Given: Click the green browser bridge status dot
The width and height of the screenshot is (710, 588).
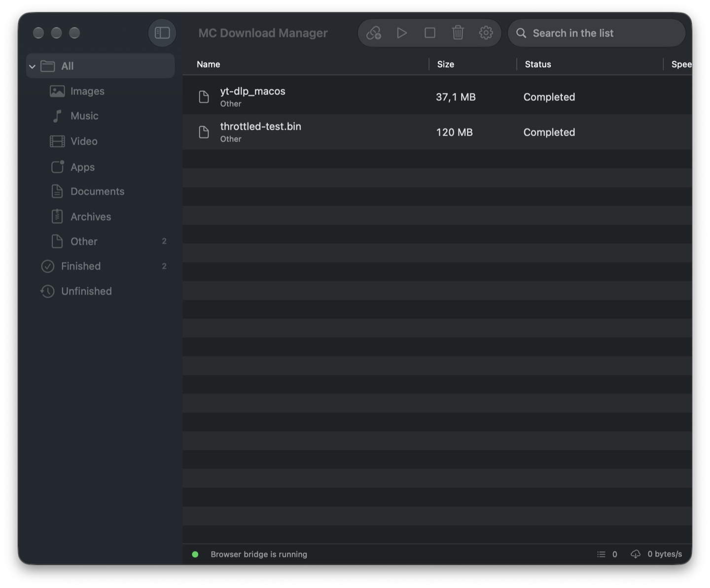Looking at the screenshot, I should (195, 554).
